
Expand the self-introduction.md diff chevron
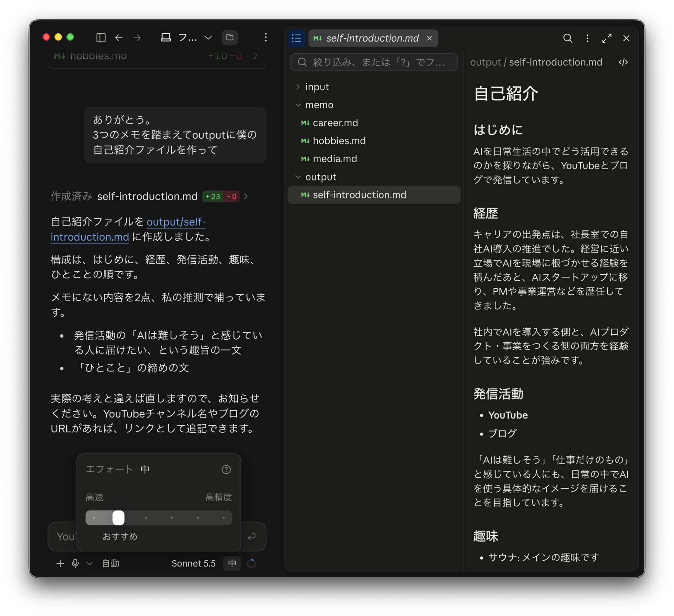[x=246, y=196]
